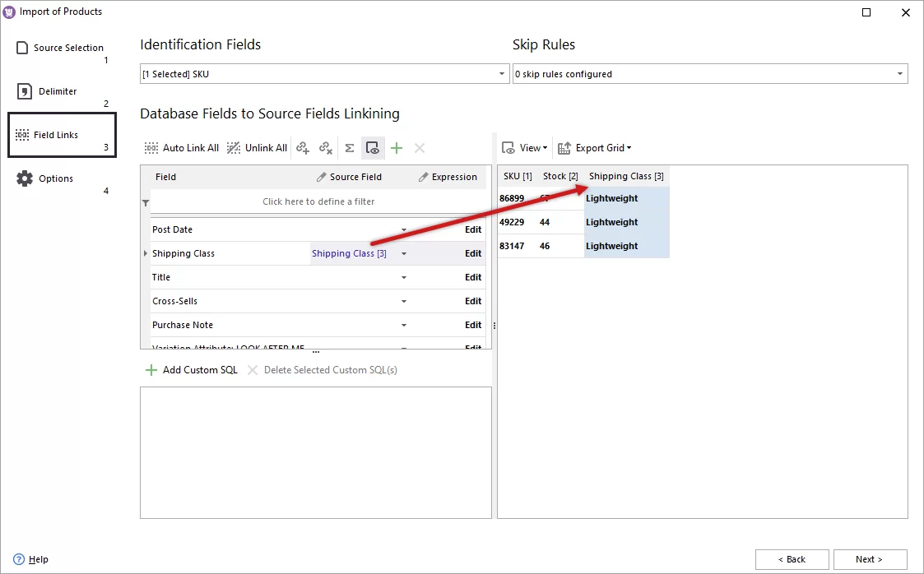Expand the Source Field dropdown for Post Date
This screenshot has height=574, width=924.
(x=403, y=229)
